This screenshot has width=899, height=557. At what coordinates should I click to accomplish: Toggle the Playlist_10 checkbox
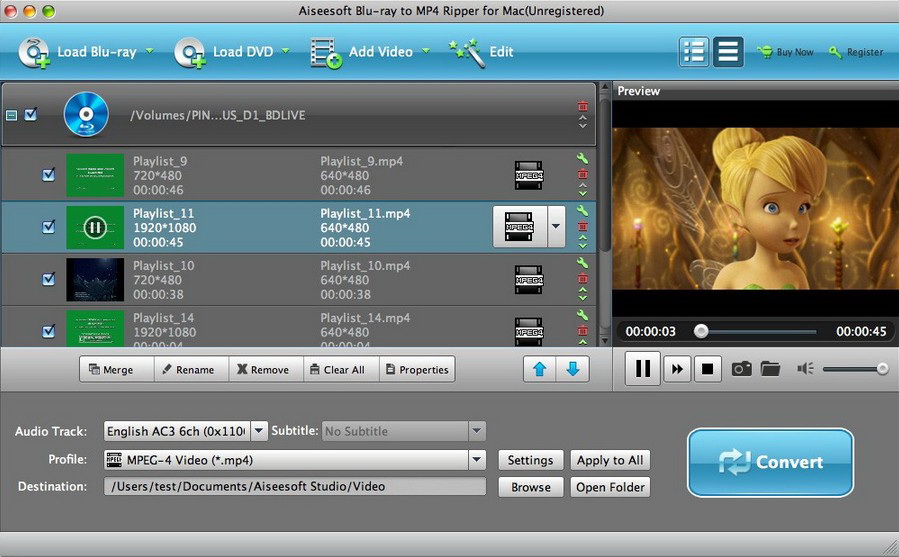[x=48, y=280]
